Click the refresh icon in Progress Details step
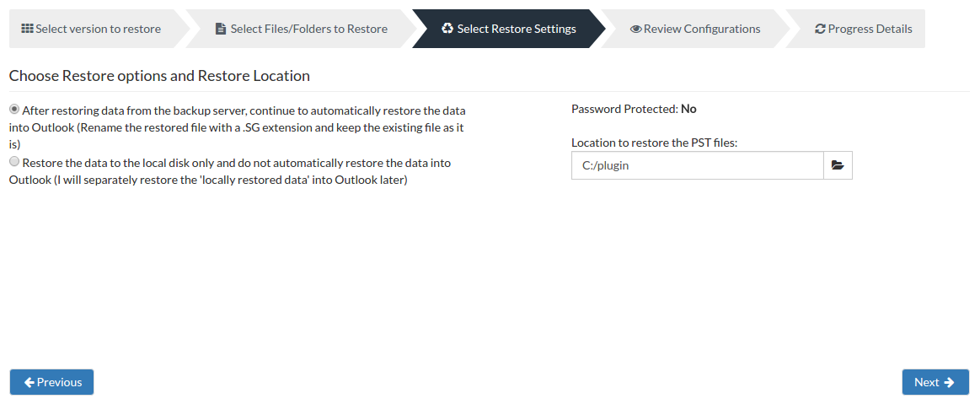 pos(820,29)
